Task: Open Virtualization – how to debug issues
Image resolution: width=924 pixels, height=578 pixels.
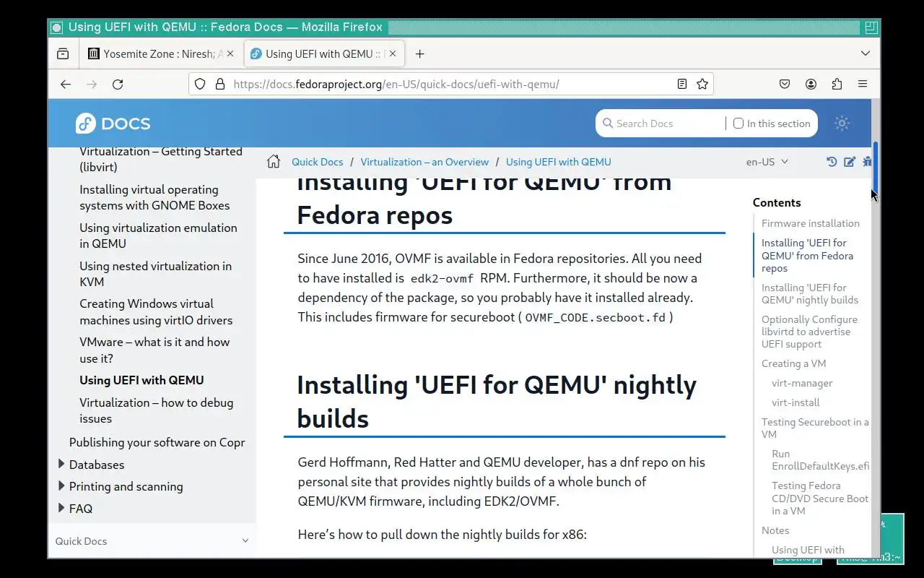Action: [156, 410]
